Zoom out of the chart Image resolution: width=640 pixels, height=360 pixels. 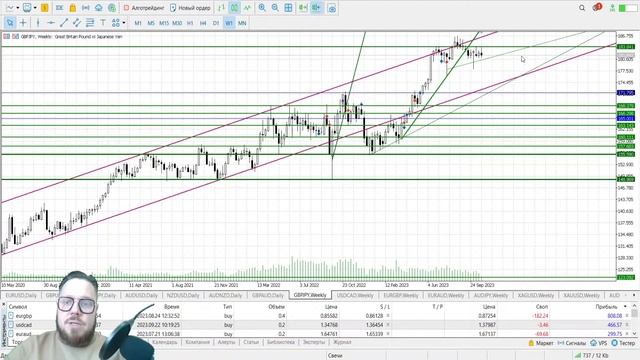pos(275,8)
